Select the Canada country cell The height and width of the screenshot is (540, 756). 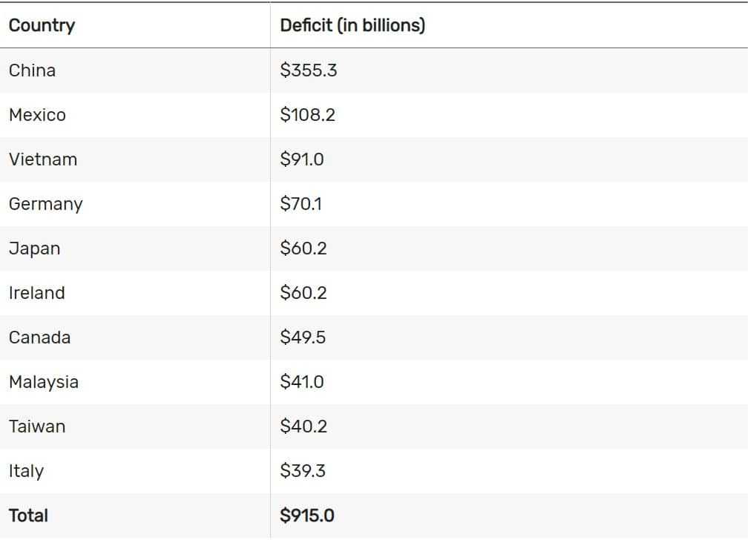[39, 337]
